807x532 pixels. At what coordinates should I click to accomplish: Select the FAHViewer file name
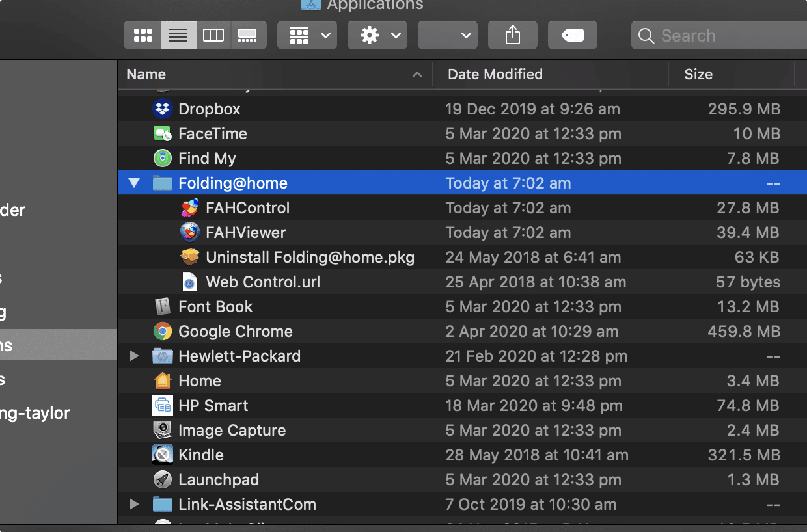click(246, 232)
